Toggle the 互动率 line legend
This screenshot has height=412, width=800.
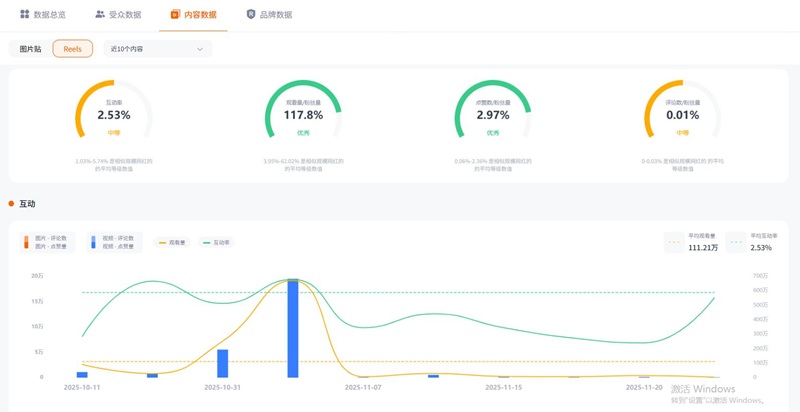[216, 243]
